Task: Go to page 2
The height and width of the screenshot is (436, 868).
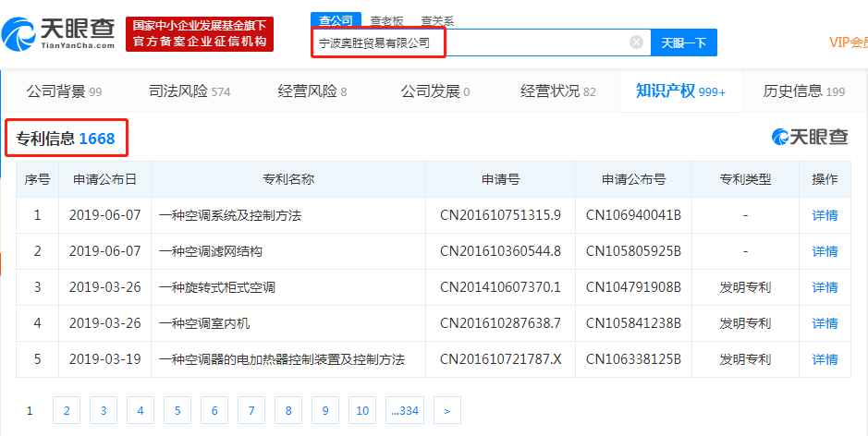Action: (67, 410)
